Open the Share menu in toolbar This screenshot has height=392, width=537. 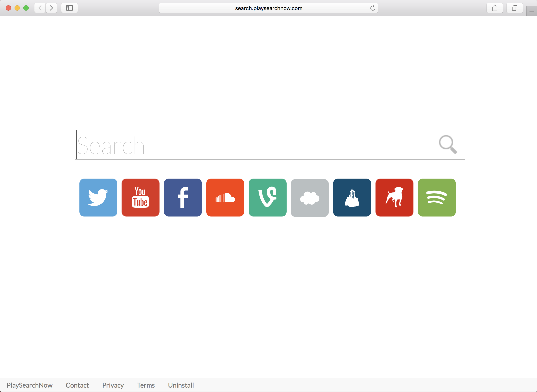495,8
